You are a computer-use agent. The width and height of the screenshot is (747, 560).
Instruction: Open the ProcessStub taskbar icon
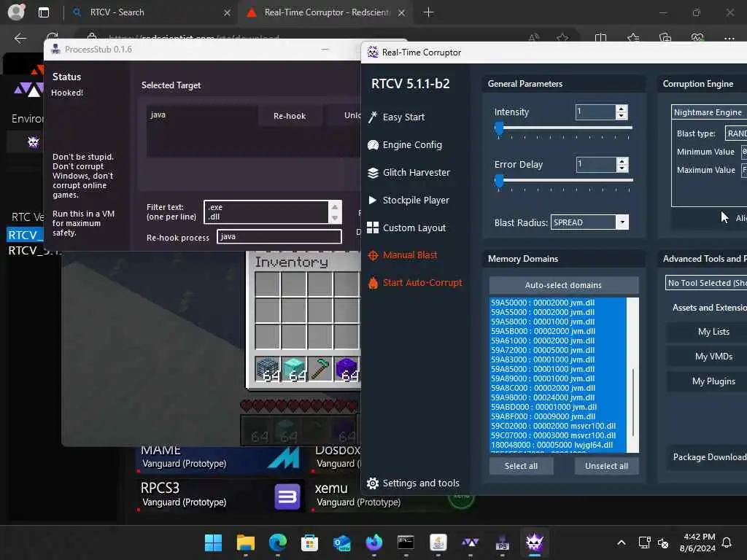pyautogui.click(x=502, y=542)
